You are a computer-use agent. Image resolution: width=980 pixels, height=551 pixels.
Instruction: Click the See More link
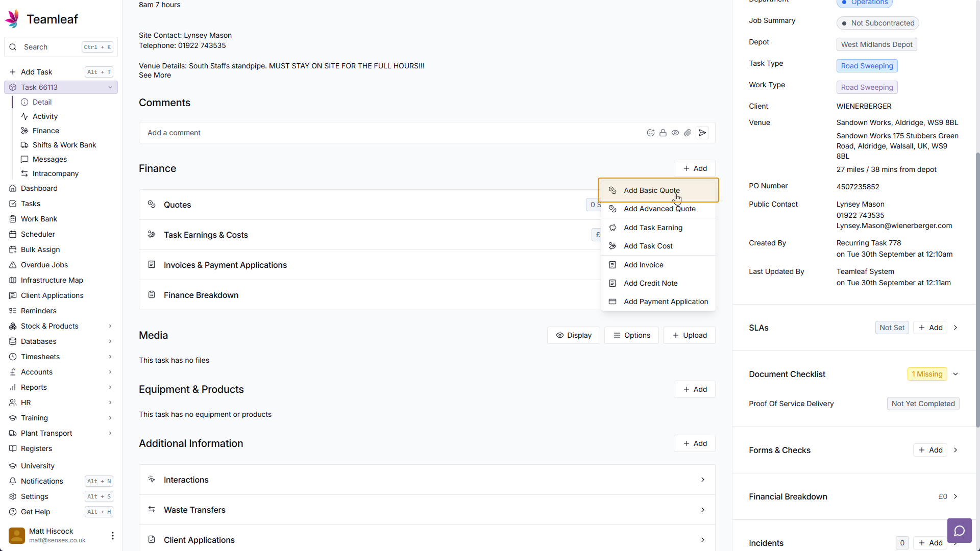click(x=155, y=75)
